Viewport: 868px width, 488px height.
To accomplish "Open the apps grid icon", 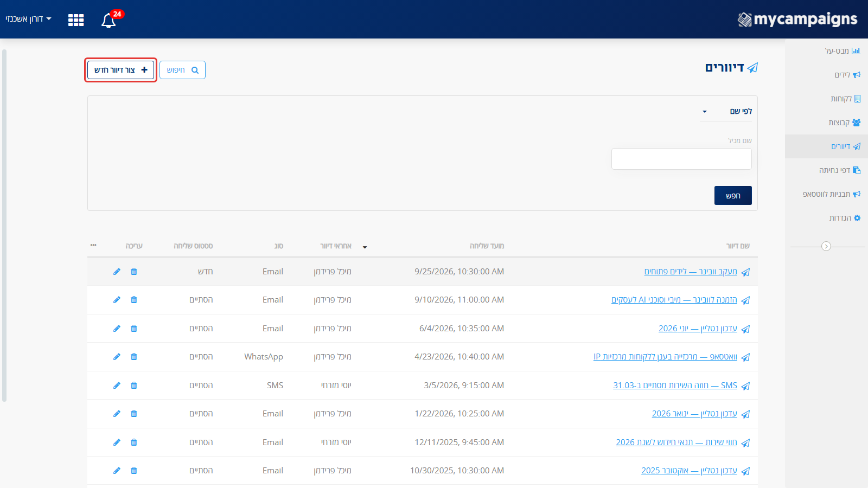I will (x=76, y=20).
